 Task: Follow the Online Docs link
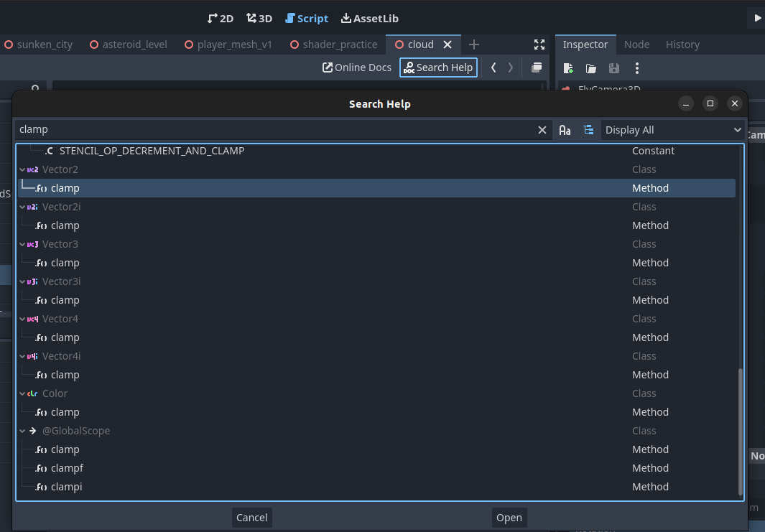pyautogui.click(x=356, y=67)
